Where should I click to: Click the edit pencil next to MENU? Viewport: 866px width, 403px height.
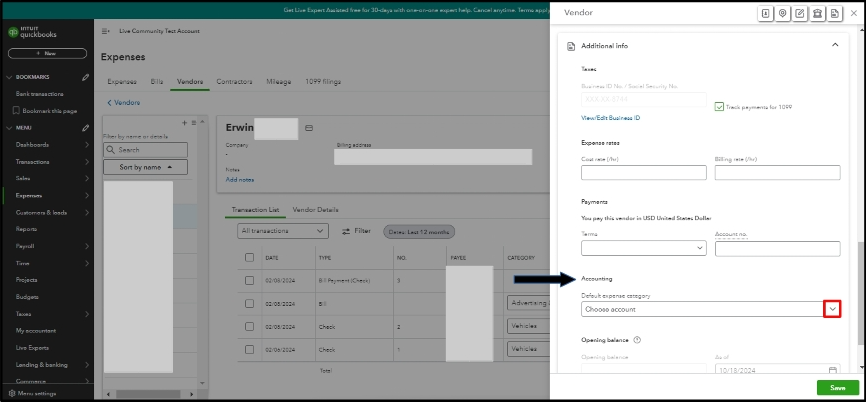click(x=85, y=127)
